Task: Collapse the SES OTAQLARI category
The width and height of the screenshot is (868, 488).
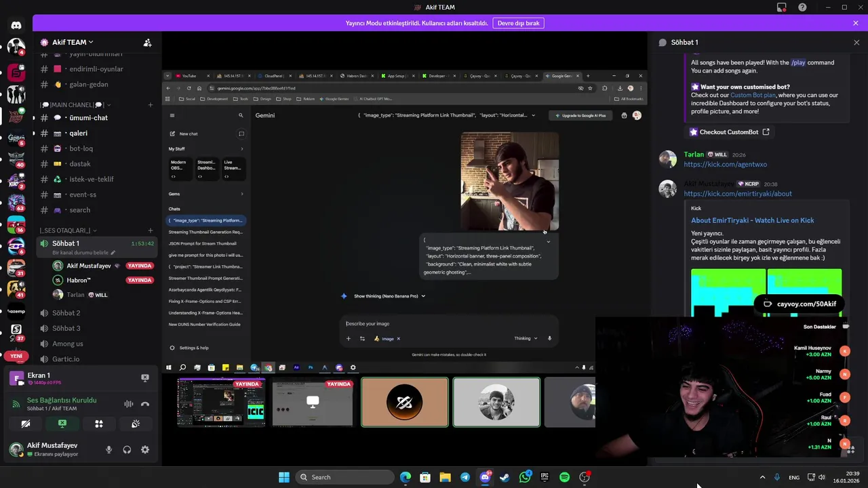Action: coord(68,230)
